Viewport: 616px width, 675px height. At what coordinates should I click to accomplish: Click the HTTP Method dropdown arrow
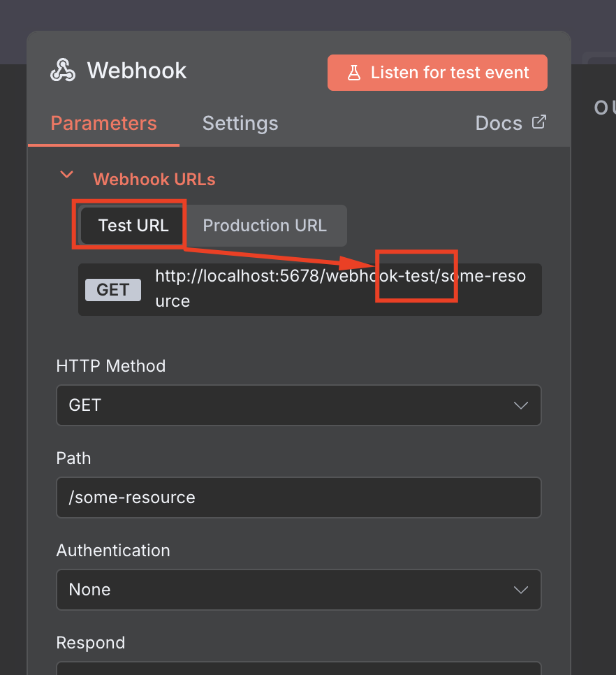[x=520, y=405]
